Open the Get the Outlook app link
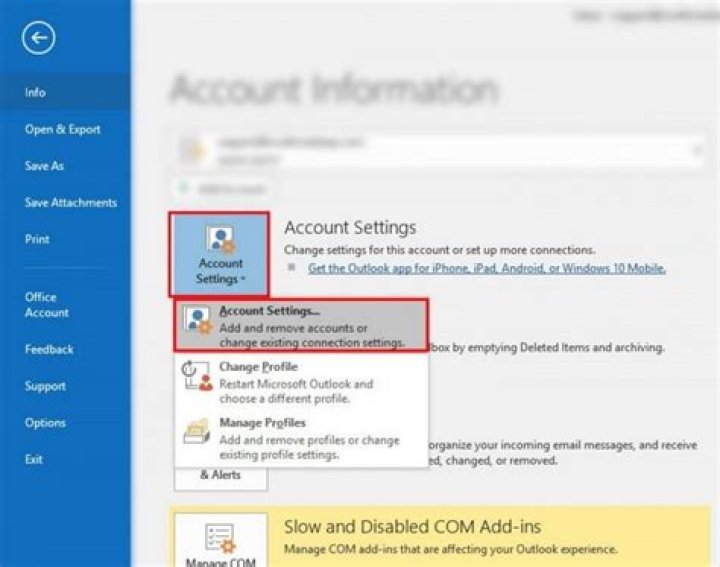Image resolution: width=720 pixels, height=567 pixels. (486, 268)
